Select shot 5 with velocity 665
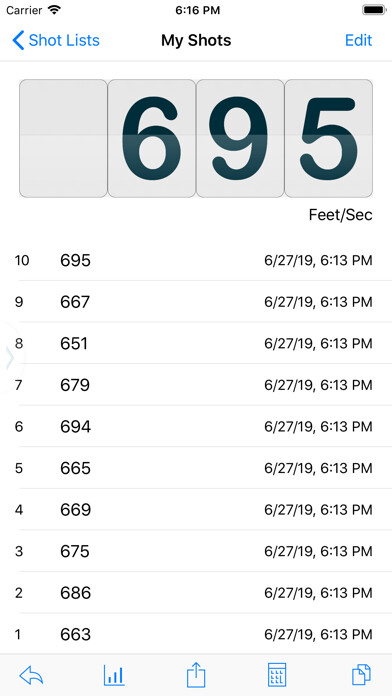Screen dimensions: 392x696 tap(196, 468)
